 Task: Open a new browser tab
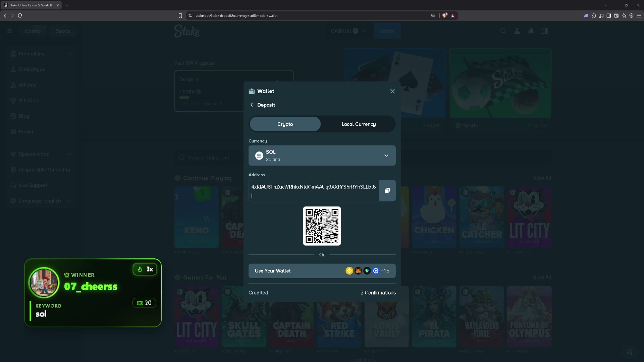(67, 5)
